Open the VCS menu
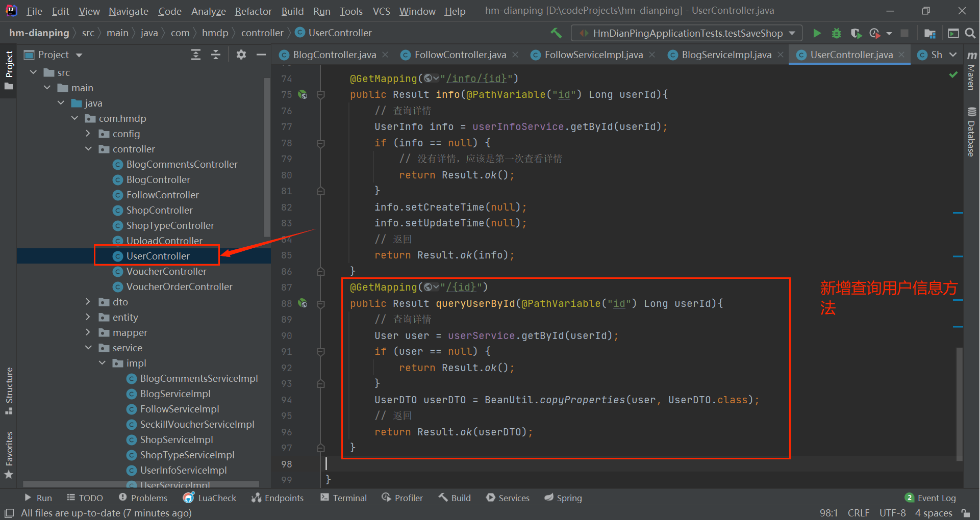Screen dimensions: 980x520 tap(381, 11)
